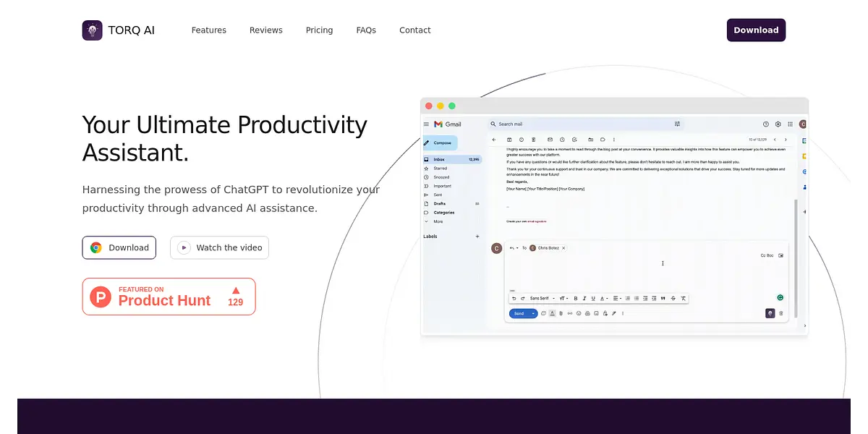
Task: Expand the More section in Gmail sidebar
Action: [x=438, y=221]
